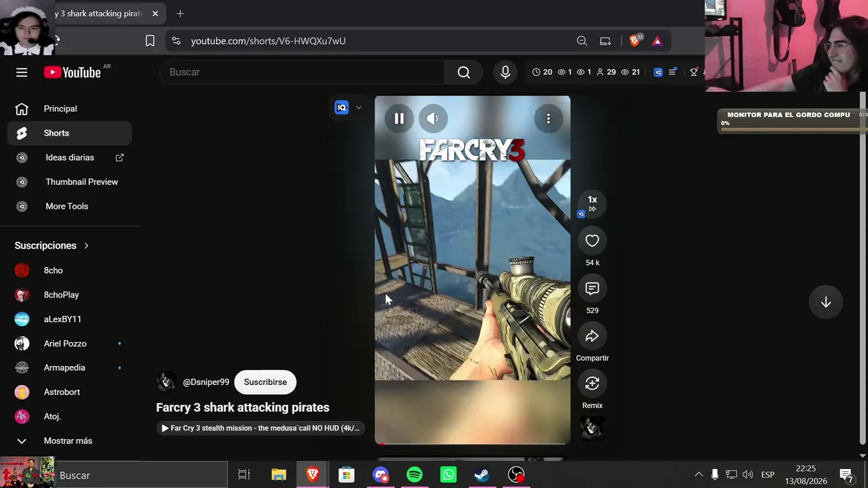Open comments showing 529
This screenshot has width=868, height=488.
tap(592, 289)
